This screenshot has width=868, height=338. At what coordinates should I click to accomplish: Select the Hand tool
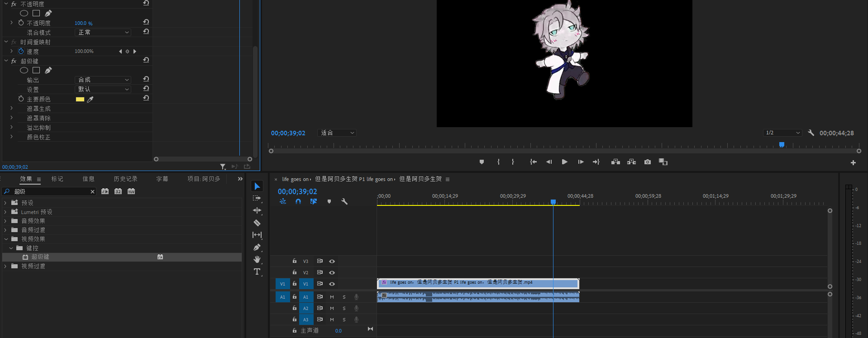point(257,259)
